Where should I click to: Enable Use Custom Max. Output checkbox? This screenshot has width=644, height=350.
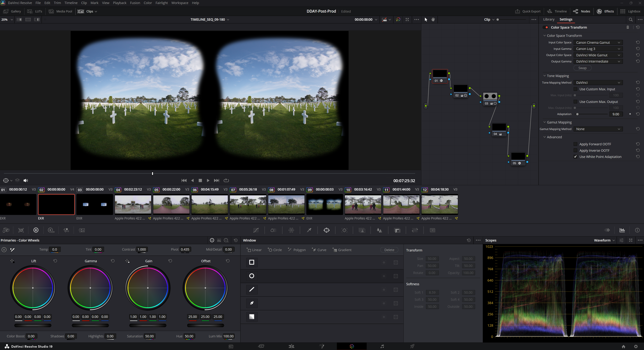575,102
